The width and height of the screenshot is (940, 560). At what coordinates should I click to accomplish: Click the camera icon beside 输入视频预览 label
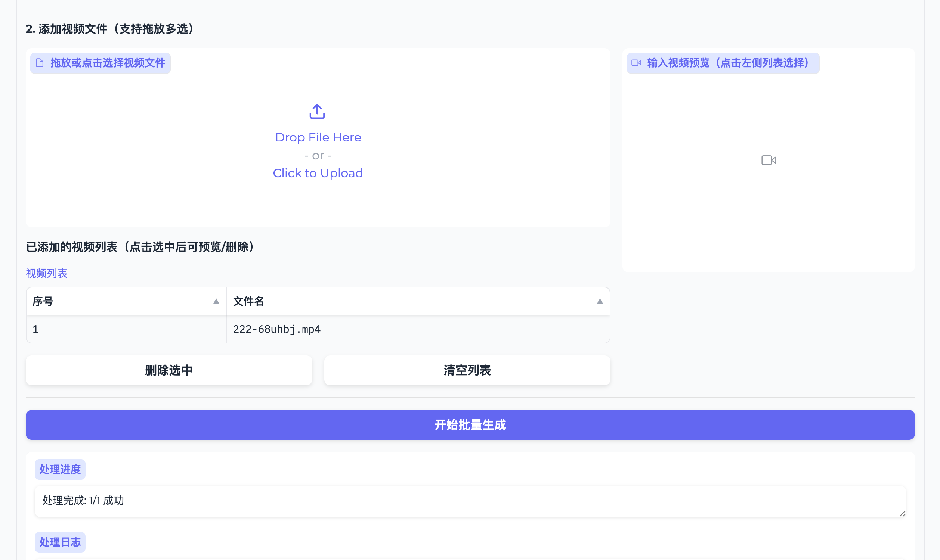(636, 63)
